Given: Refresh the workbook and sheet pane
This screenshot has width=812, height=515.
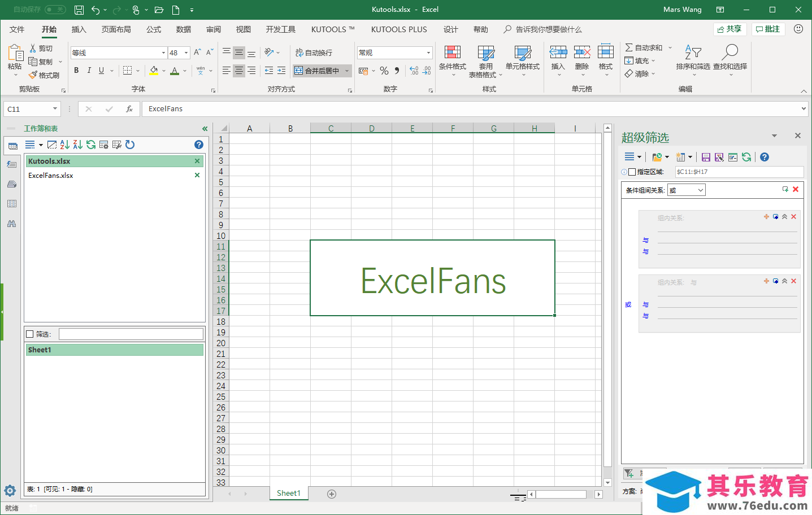Looking at the screenshot, I should point(91,145).
